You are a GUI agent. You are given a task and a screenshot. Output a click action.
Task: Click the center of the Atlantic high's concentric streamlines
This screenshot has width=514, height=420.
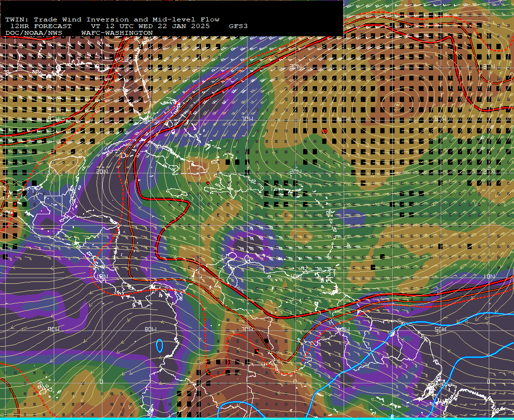point(397,105)
